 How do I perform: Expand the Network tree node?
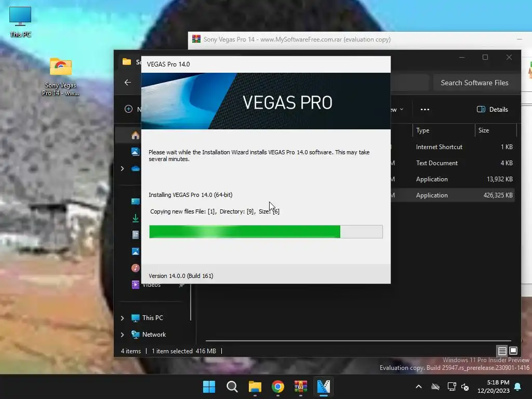click(123, 335)
